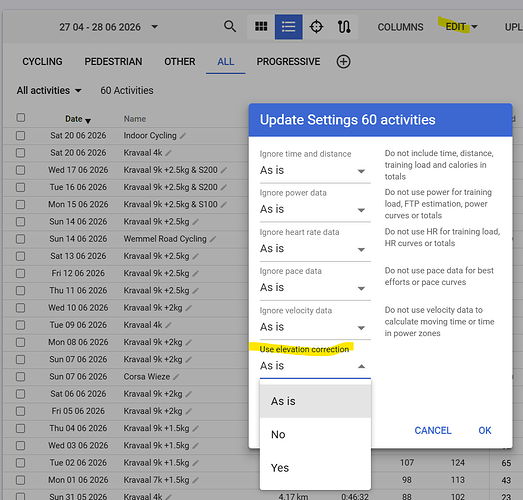
Task: Click the crosshair target icon
Action: 316,27
